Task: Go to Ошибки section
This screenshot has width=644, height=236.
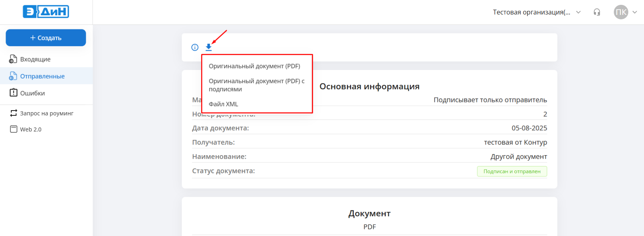Action: [x=33, y=93]
